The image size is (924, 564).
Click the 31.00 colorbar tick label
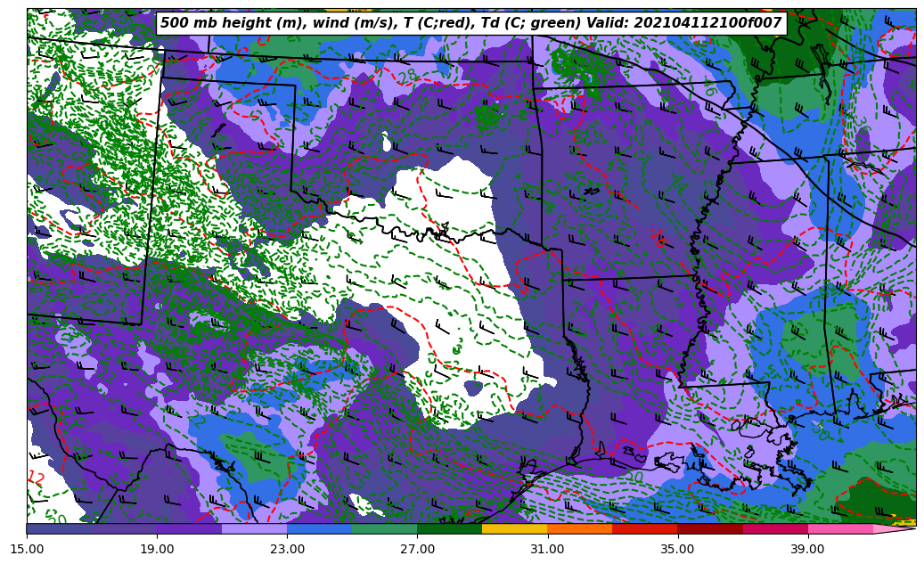[x=547, y=549]
